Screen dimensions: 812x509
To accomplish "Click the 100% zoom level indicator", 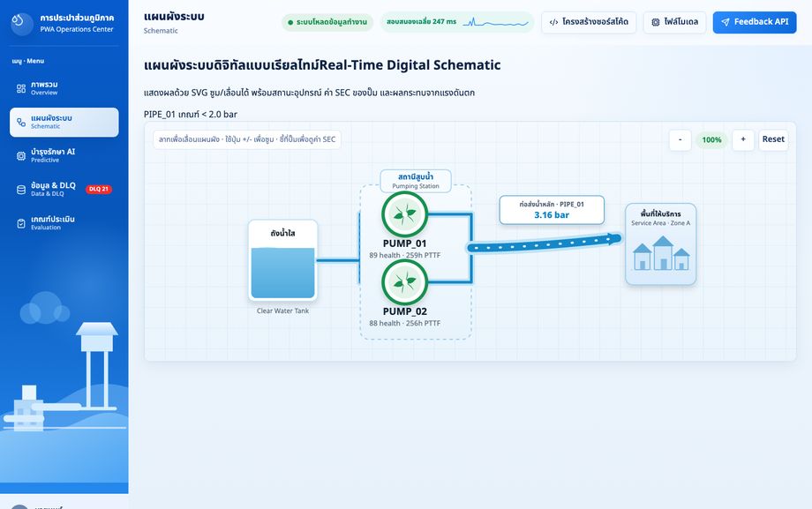I will (x=711, y=139).
